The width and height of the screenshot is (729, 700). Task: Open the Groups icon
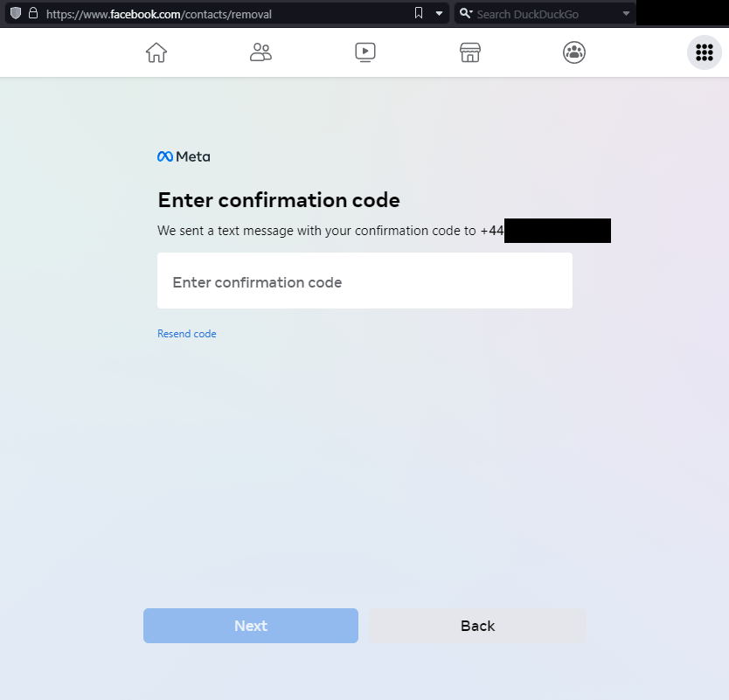pos(574,52)
